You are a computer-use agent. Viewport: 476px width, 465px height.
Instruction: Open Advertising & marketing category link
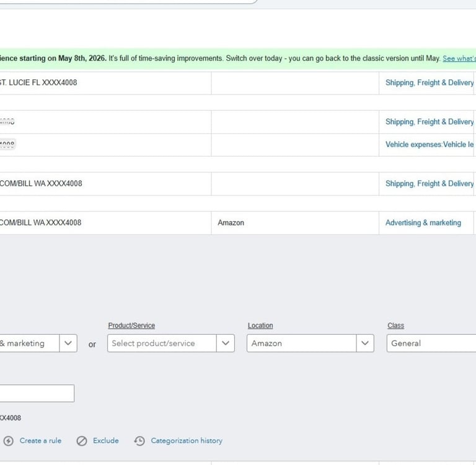click(423, 223)
